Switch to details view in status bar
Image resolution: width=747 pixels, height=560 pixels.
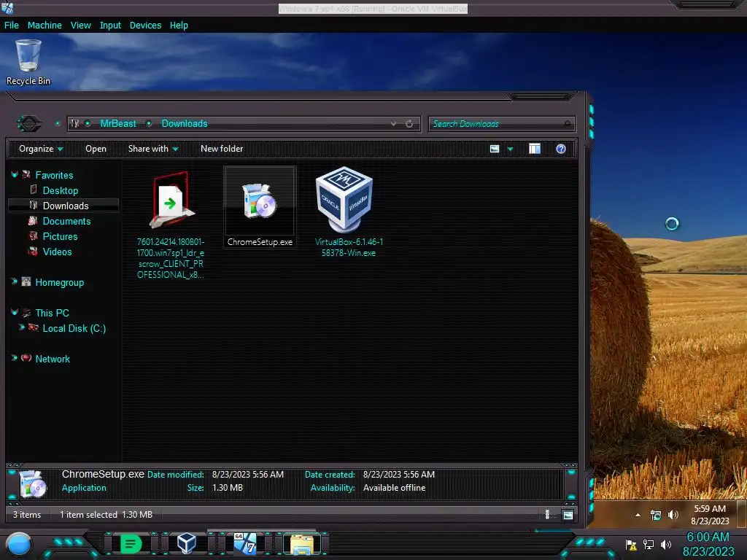pos(547,515)
